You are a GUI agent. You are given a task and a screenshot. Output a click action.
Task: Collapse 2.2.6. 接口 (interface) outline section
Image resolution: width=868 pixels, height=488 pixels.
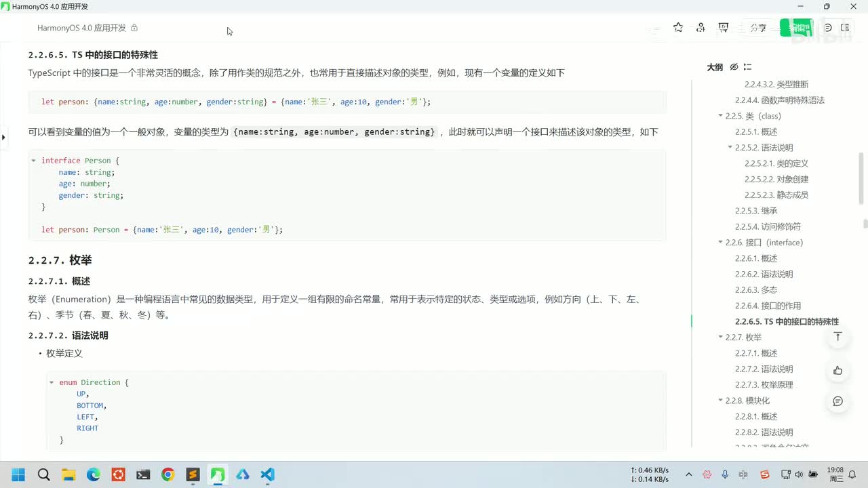(720, 243)
